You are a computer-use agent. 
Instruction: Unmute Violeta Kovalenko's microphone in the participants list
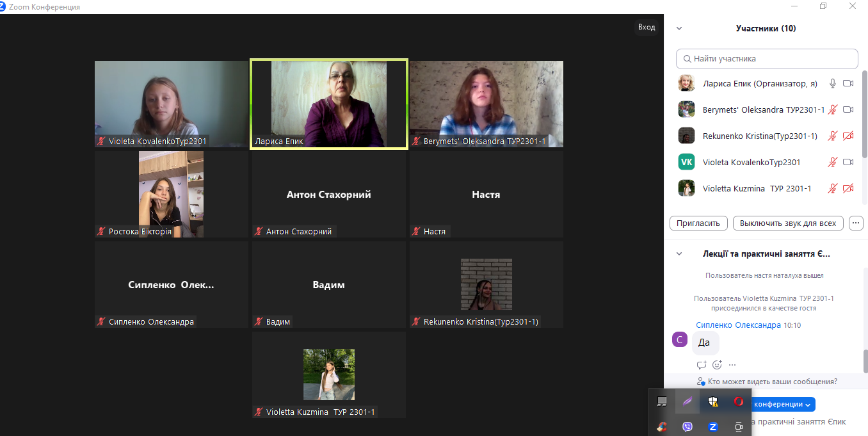click(x=833, y=162)
